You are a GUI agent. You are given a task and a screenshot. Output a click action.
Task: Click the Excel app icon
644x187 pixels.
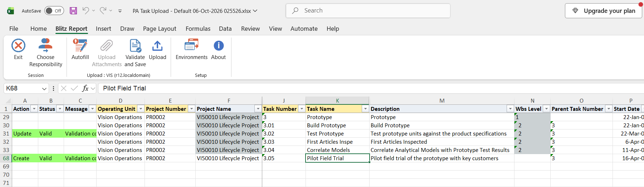click(11, 11)
